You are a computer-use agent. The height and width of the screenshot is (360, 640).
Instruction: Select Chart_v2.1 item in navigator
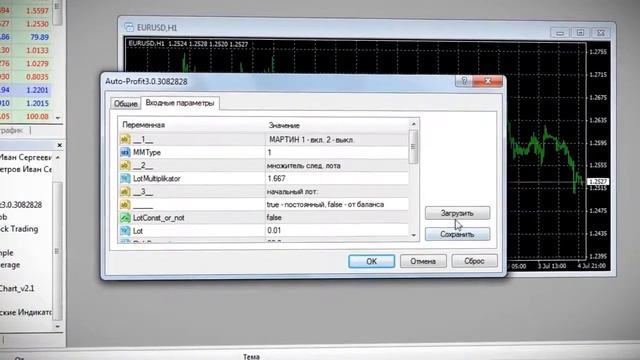click(x=17, y=289)
